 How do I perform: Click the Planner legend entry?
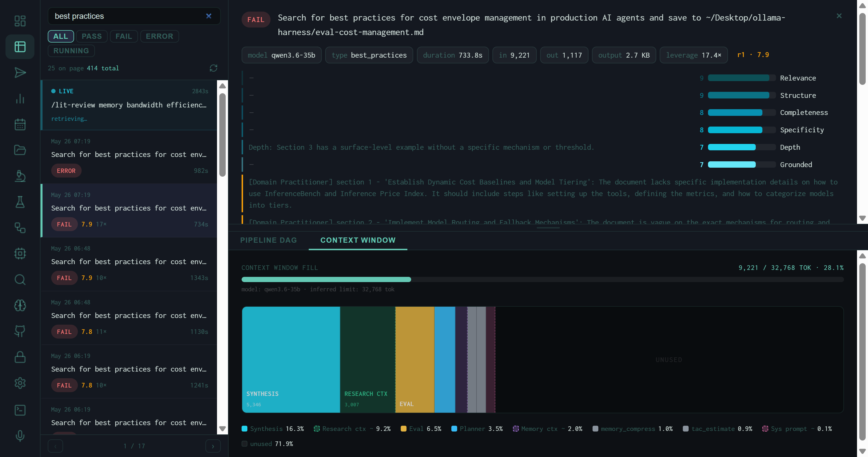pos(477,429)
